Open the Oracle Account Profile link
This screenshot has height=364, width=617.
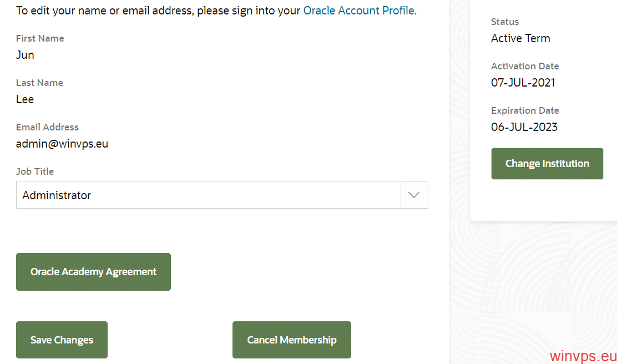[x=359, y=10]
